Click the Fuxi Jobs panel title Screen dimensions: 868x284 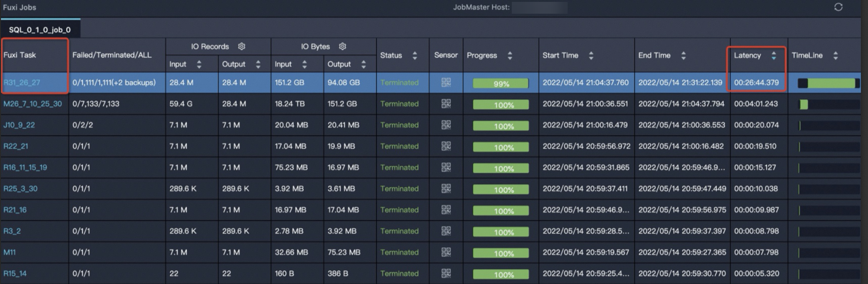pyautogui.click(x=19, y=7)
